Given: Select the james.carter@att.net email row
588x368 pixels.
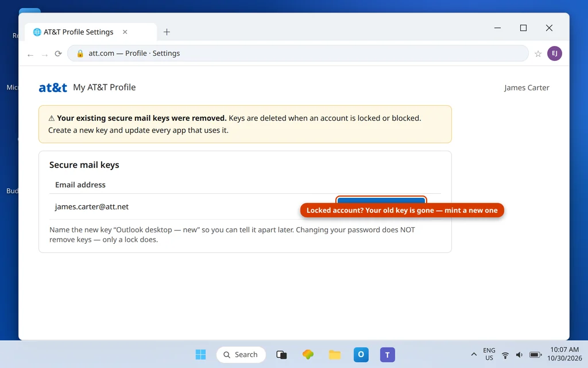Looking at the screenshot, I should pos(245,206).
